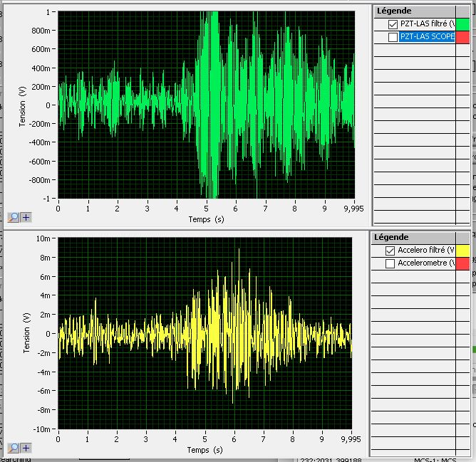This screenshot has width=476, height=462.
Task: Select the crosshair cursor tool under top graph
Action: click(x=26, y=217)
